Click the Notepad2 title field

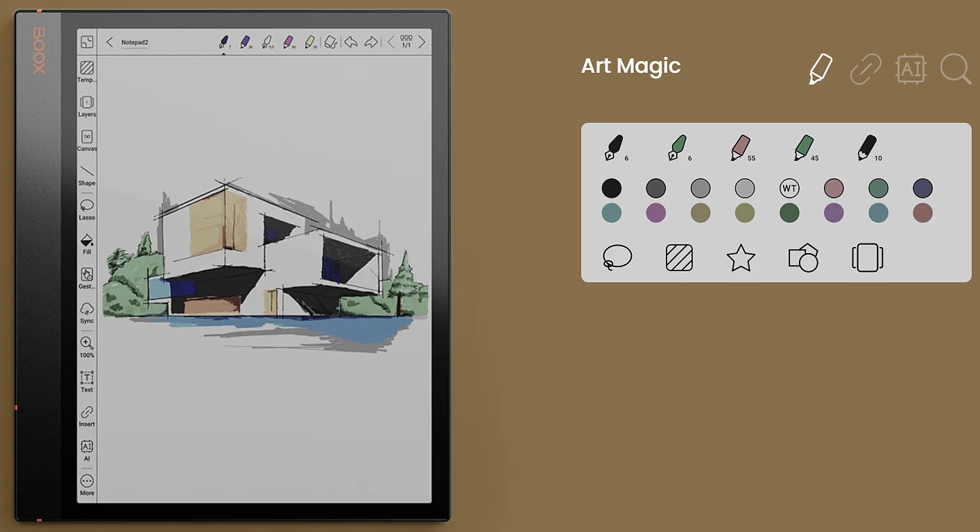tap(135, 42)
